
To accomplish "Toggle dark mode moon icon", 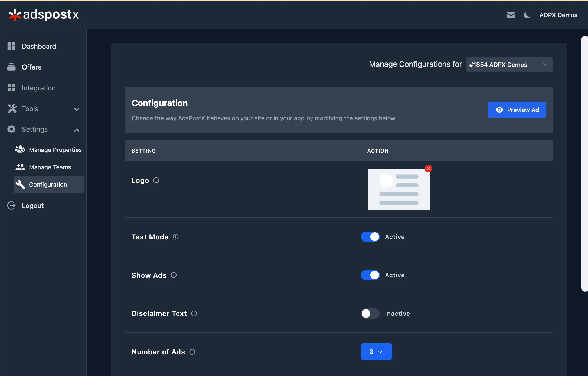I will [x=527, y=15].
